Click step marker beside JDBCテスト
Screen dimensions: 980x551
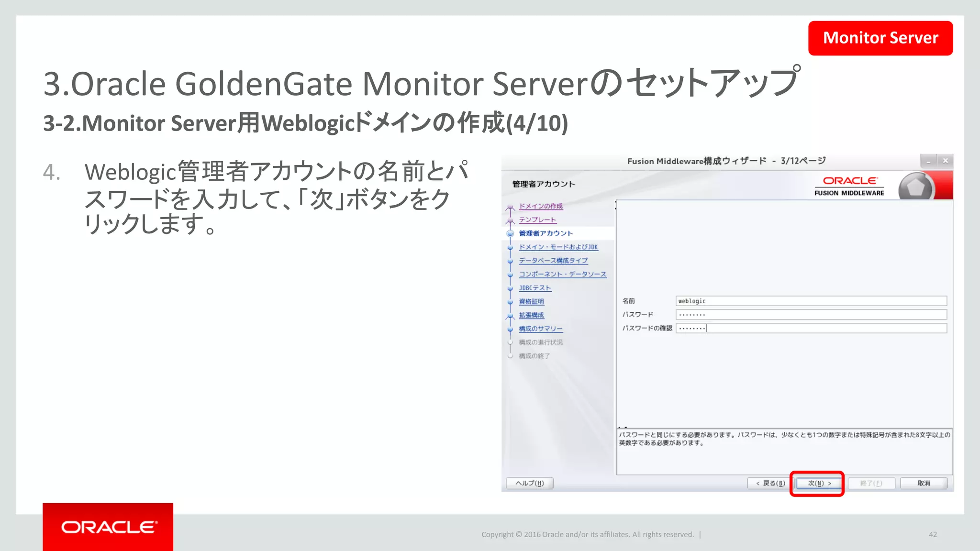(510, 288)
